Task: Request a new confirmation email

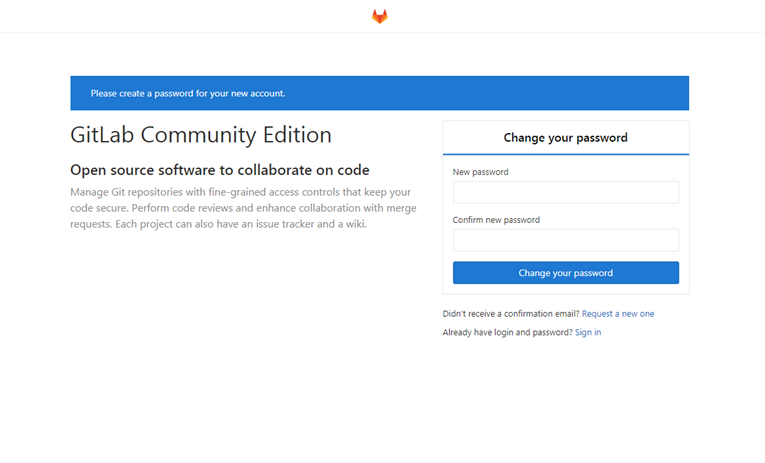Action: [618, 314]
